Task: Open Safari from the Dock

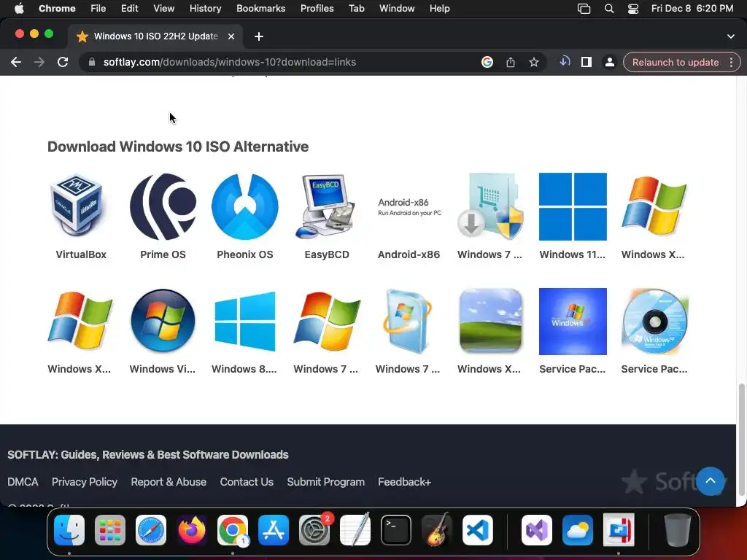Action: (151, 529)
